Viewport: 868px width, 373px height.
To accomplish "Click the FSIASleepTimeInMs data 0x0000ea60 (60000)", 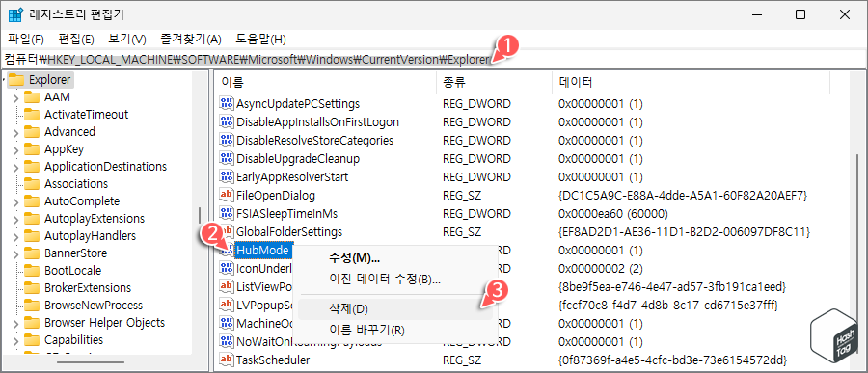I will (613, 214).
